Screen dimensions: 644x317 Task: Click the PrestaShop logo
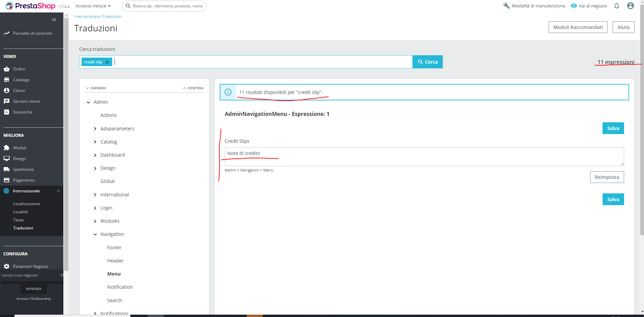[x=30, y=6]
